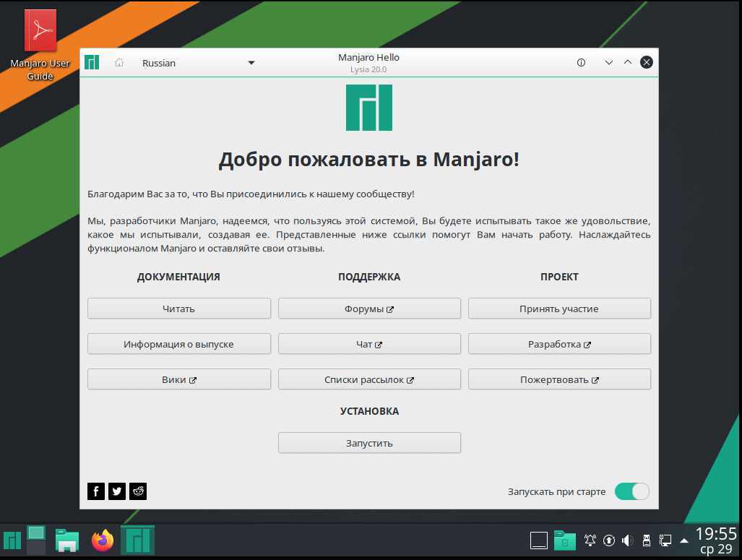The image size is (742, 560).
Task: Click the large Manjaro logo image
Action: click(x=369, y=108)
